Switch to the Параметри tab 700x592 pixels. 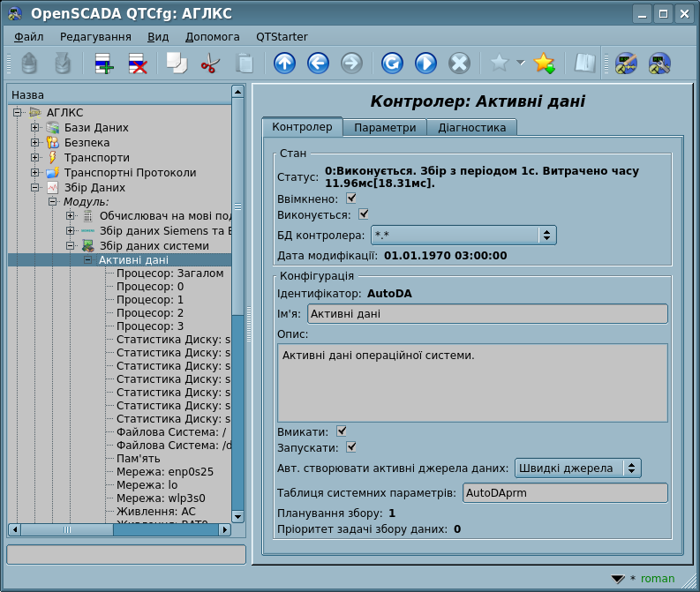pos(385,128)
